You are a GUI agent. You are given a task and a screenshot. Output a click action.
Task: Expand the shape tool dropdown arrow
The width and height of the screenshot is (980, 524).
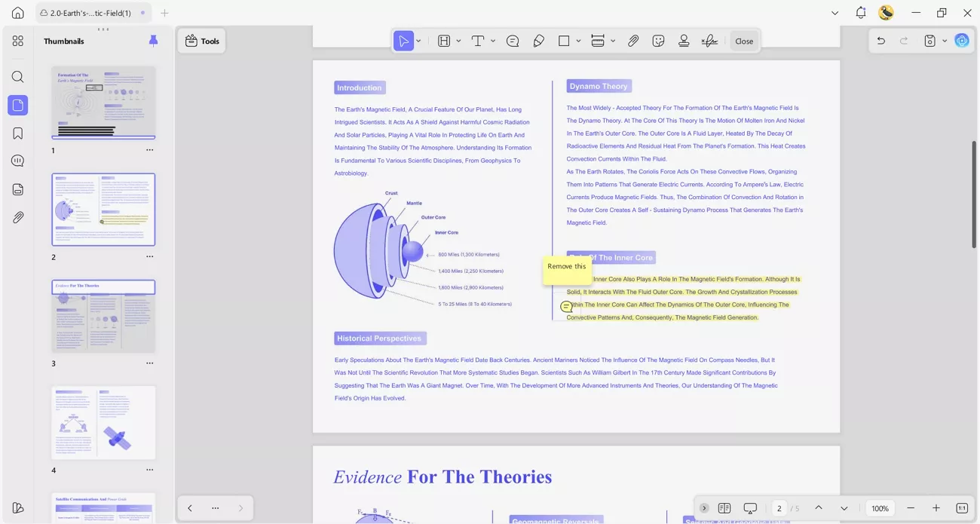[577, 41]
